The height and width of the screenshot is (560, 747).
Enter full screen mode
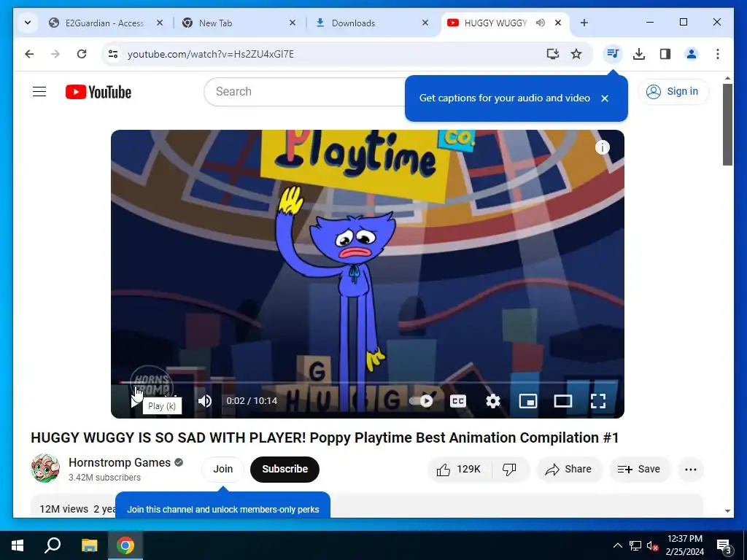[598, 401]
